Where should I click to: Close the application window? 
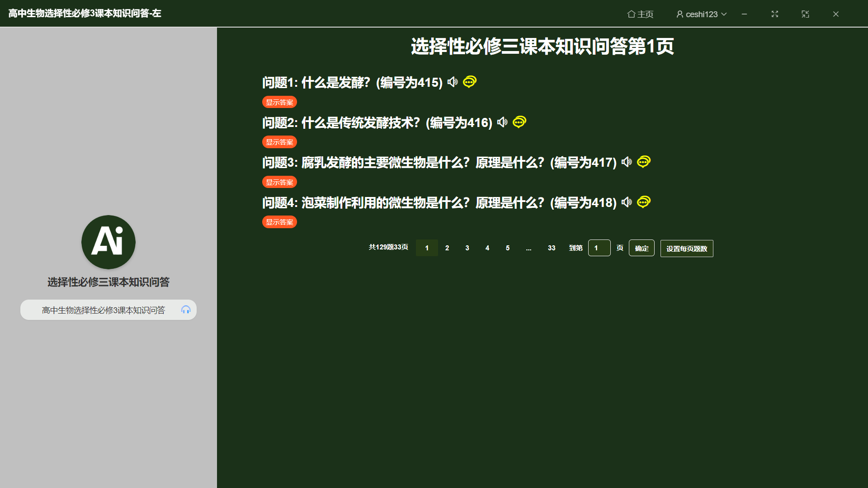click(x=836, y=14)
